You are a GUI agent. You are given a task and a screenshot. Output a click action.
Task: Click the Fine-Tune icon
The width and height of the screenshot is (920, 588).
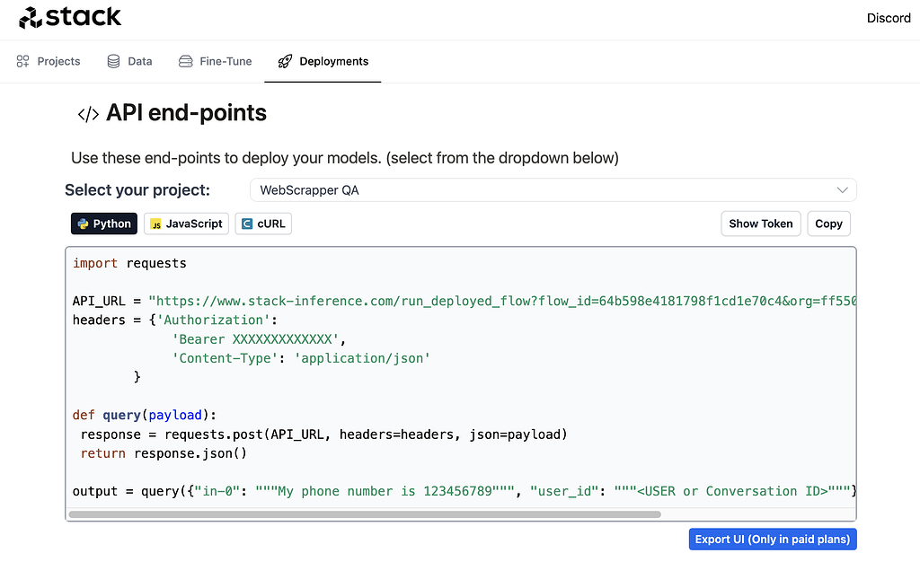point(186,61)
